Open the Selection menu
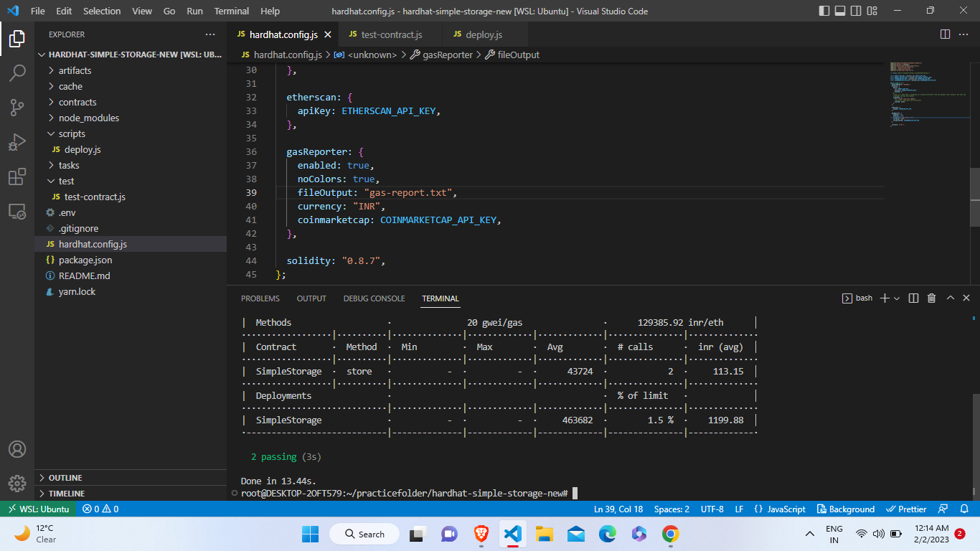The width and height of the screenshot is (980, 551). click(x=102, y=11)
